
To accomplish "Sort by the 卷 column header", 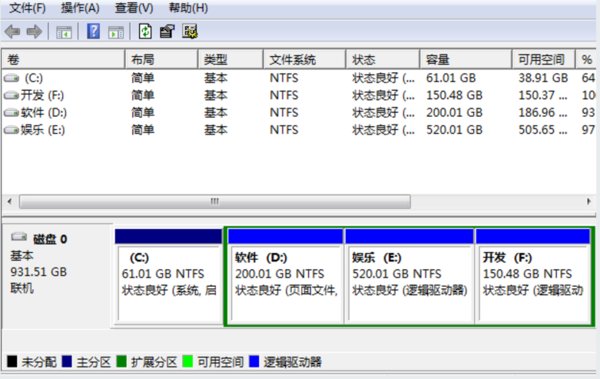I will coord(63,59).
